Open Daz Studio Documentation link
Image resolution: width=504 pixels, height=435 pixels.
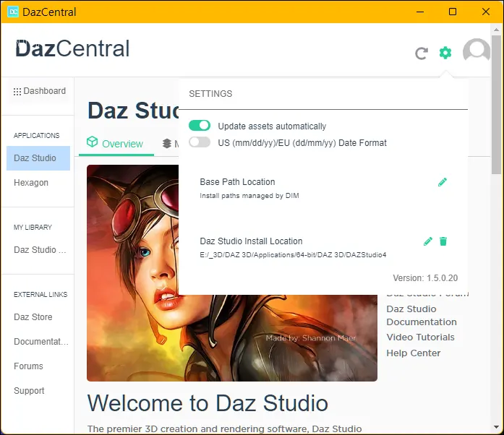tap(422, 316)
